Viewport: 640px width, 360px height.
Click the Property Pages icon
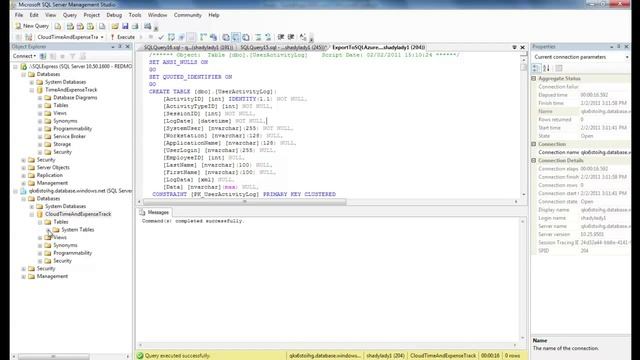coord(559,68)
